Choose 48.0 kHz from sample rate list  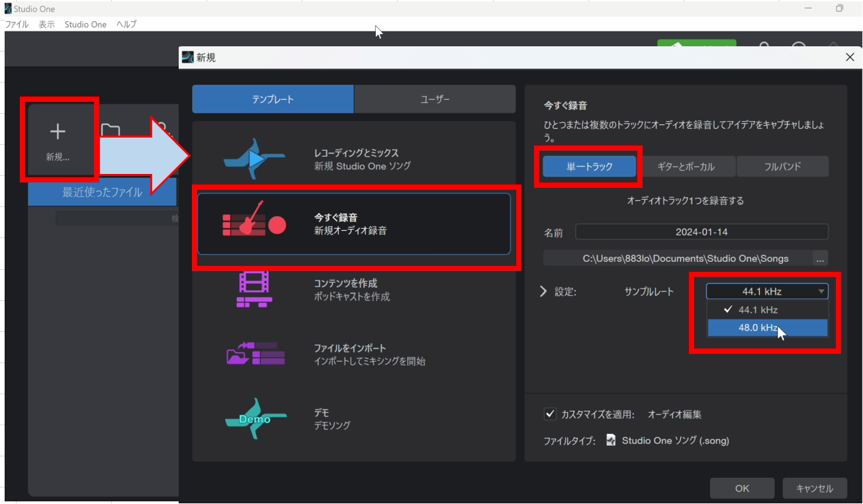pyautogui.click(x=767, y=327)
